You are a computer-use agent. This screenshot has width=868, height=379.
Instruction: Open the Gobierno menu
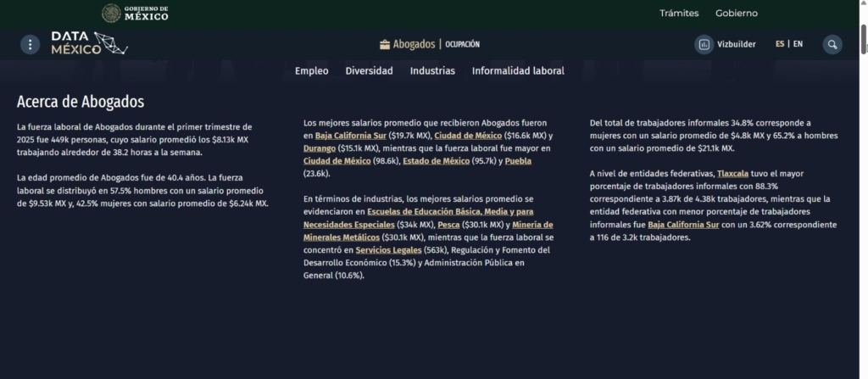click(736, 13)
